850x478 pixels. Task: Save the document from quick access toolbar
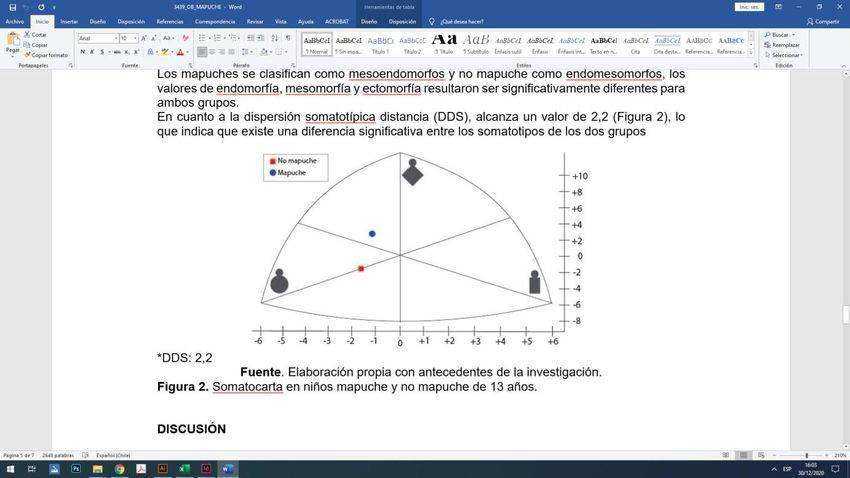[x=12, y=7]
